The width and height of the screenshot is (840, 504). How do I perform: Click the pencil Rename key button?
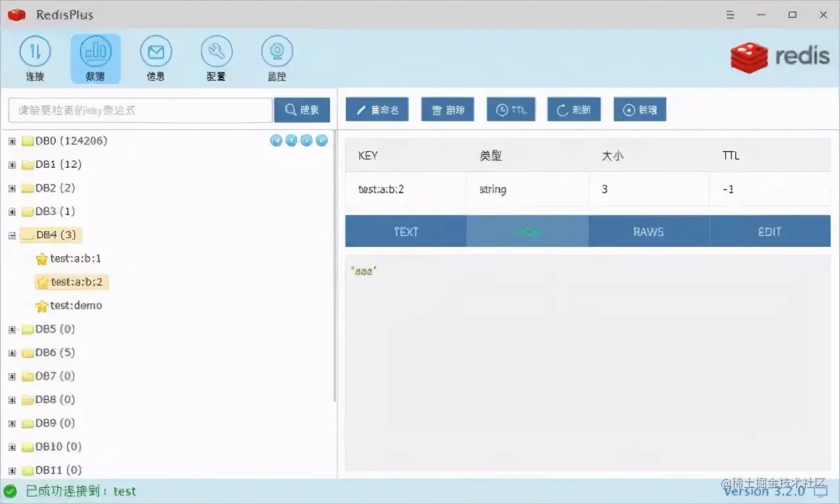pyautogui.click(x=377, y=110)
